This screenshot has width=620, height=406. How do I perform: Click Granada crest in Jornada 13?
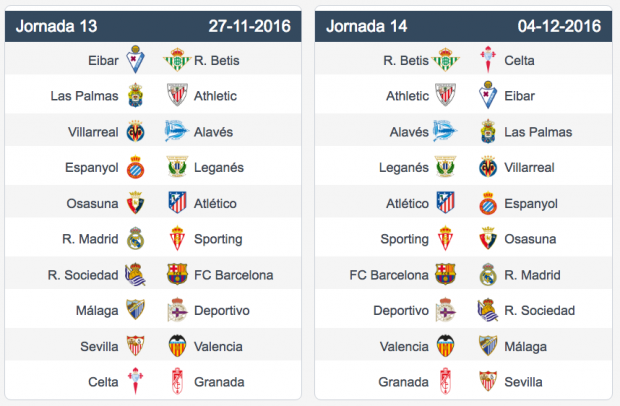[177, 381]
